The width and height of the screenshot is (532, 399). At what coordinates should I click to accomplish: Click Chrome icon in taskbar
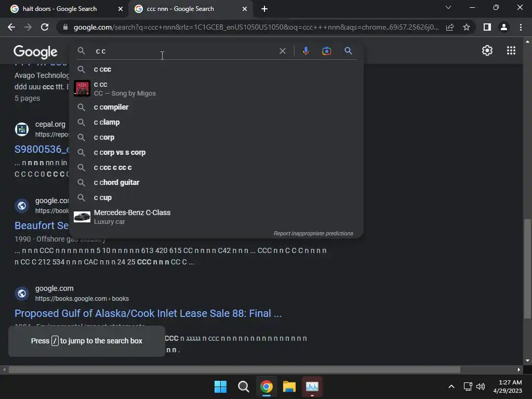tap(267, 387)
